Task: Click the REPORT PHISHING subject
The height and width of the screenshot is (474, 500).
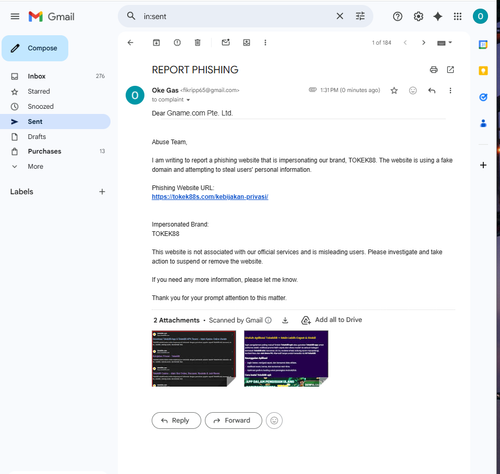Action: pos(195,70)
